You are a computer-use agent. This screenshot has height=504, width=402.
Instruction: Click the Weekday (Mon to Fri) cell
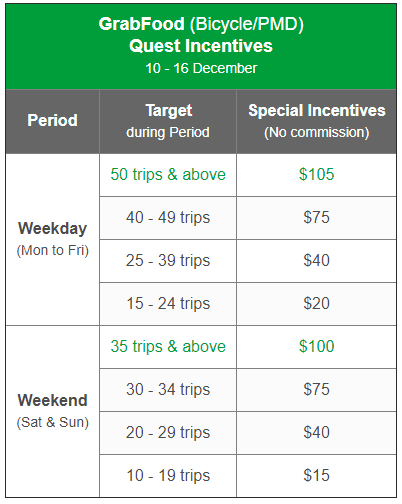click(52, 239)
